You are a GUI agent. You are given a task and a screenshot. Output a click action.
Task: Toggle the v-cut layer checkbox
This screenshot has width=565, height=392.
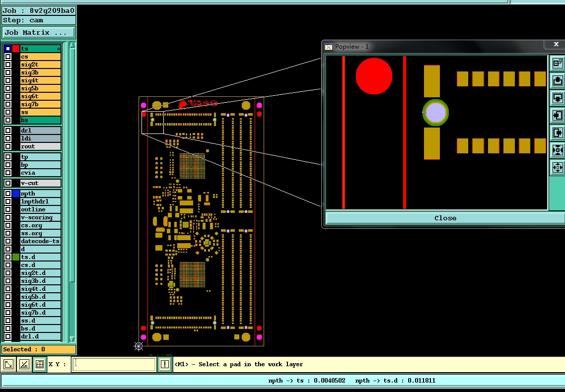pos(7,183)
